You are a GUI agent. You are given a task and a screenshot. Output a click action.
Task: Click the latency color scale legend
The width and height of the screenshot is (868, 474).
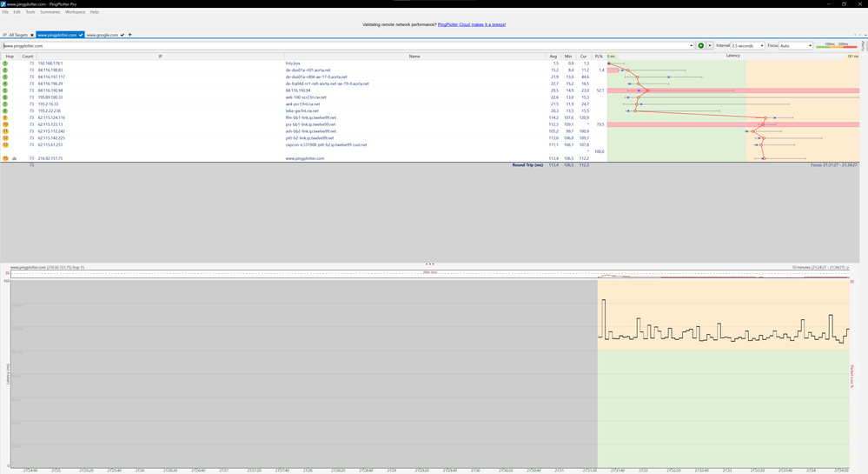coord(837,45)
